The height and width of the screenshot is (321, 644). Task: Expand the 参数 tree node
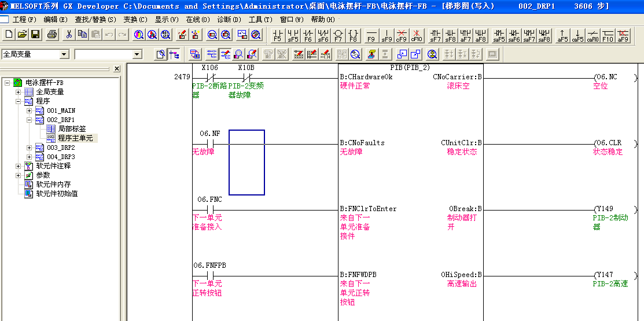(19, 175)
